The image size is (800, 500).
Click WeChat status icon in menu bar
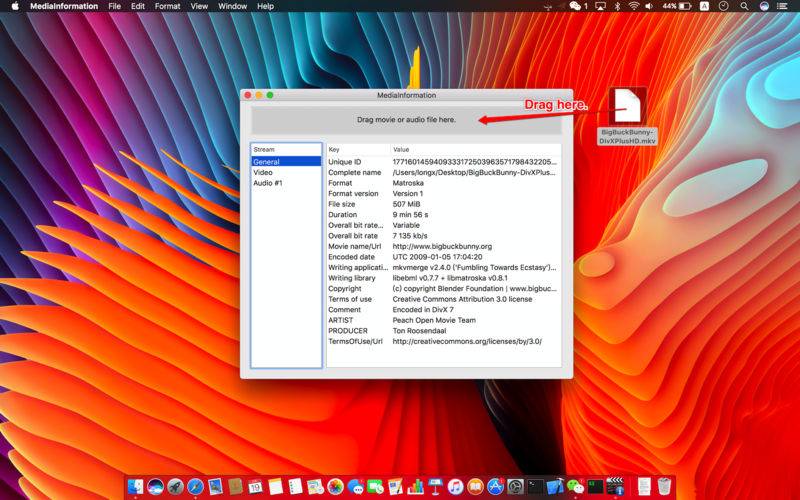coord(576,6)
